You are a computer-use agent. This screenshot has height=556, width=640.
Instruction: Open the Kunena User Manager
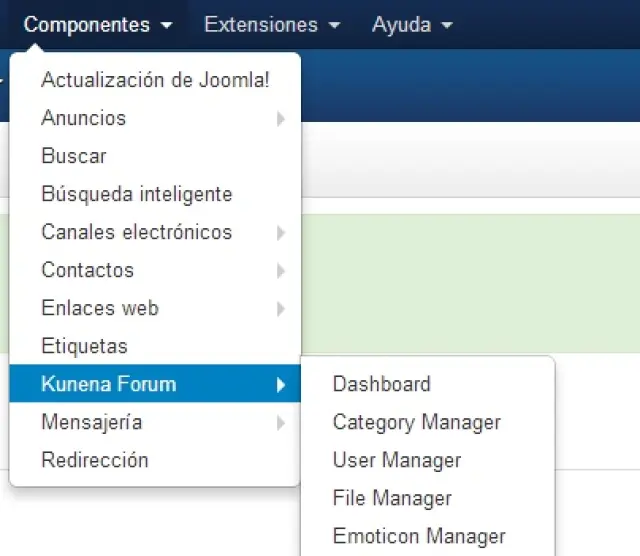tap(397, 460)
